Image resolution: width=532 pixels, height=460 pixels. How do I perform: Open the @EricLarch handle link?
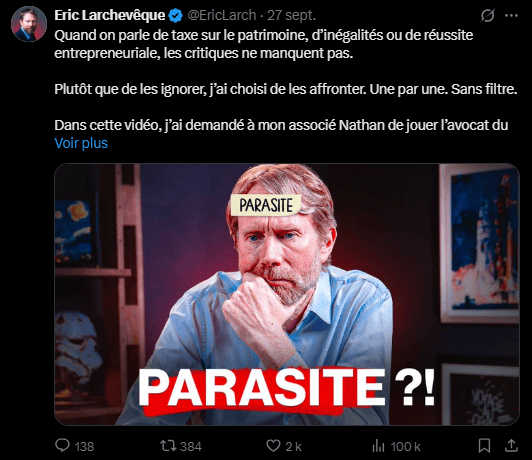[x=222, y=16]
